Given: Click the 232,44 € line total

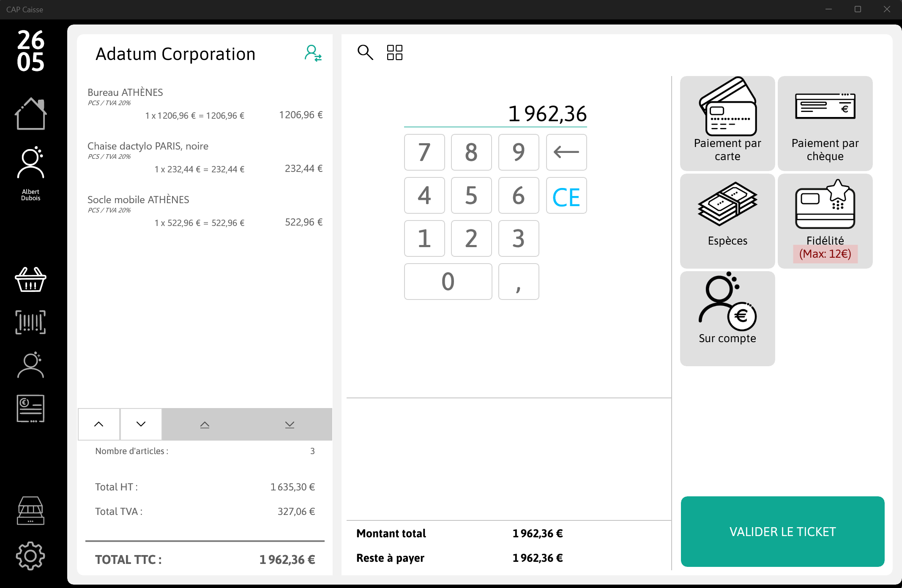Looking at the screenshot, I should pyautogui.click(x=304, y=169).
